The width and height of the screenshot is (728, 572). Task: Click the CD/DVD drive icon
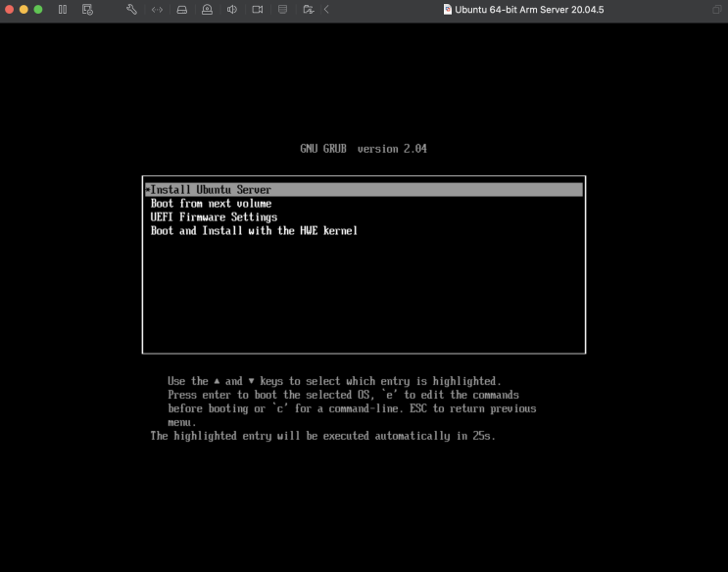point(207,9)
